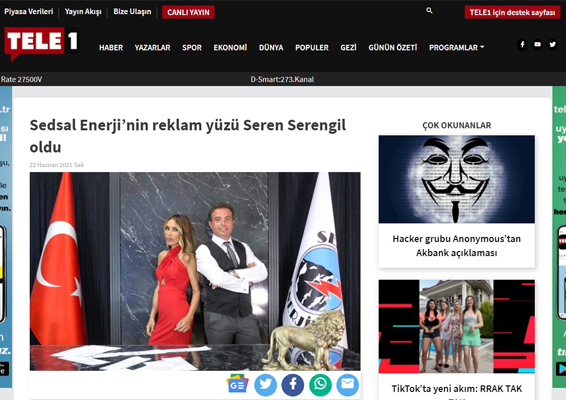
Task: Open the Piyasa Verileri link
Action: 29,12
